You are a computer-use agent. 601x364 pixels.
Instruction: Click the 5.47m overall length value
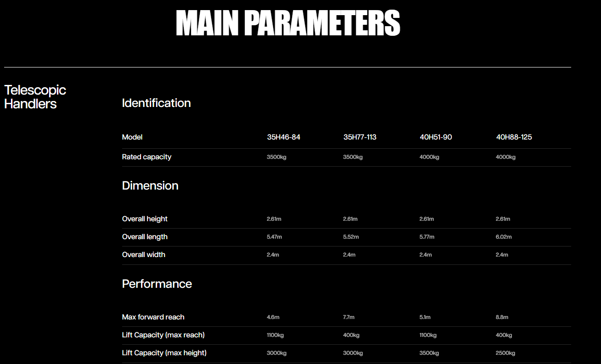pos(274,237)
